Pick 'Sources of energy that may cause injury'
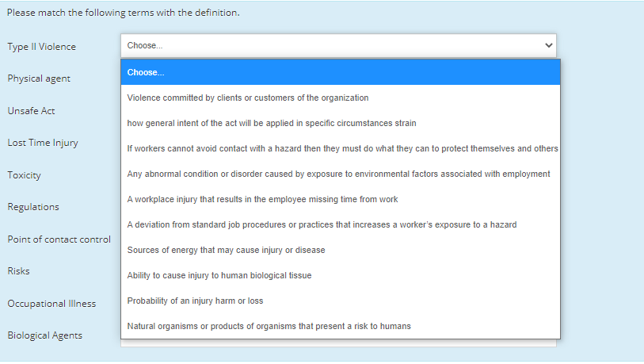Viewport: 644px width, 364px height. tap(341, 250)
